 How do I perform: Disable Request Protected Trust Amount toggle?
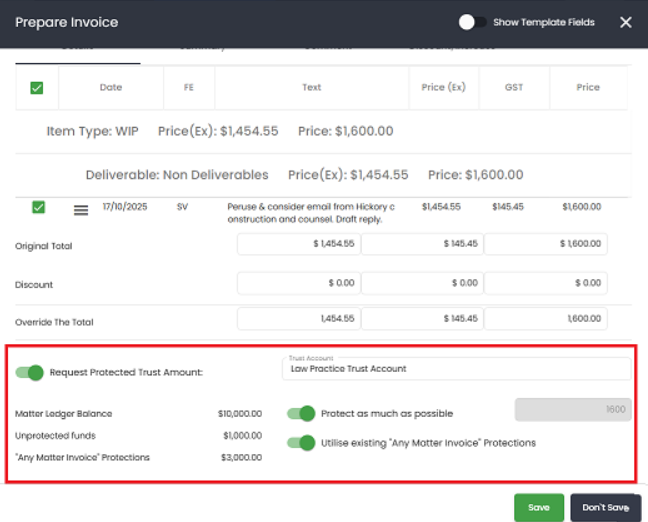click(x=31, y=372)
